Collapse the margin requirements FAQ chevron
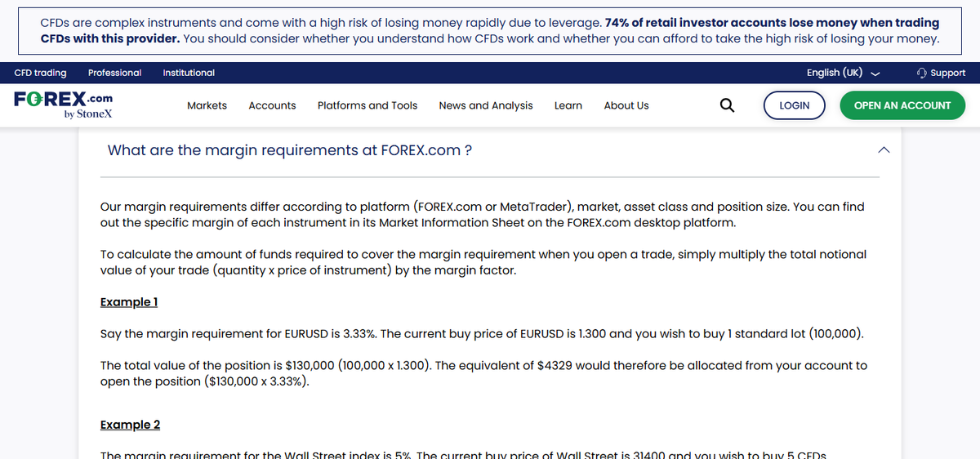The image size is (980, 459). (x=883, y=150)
